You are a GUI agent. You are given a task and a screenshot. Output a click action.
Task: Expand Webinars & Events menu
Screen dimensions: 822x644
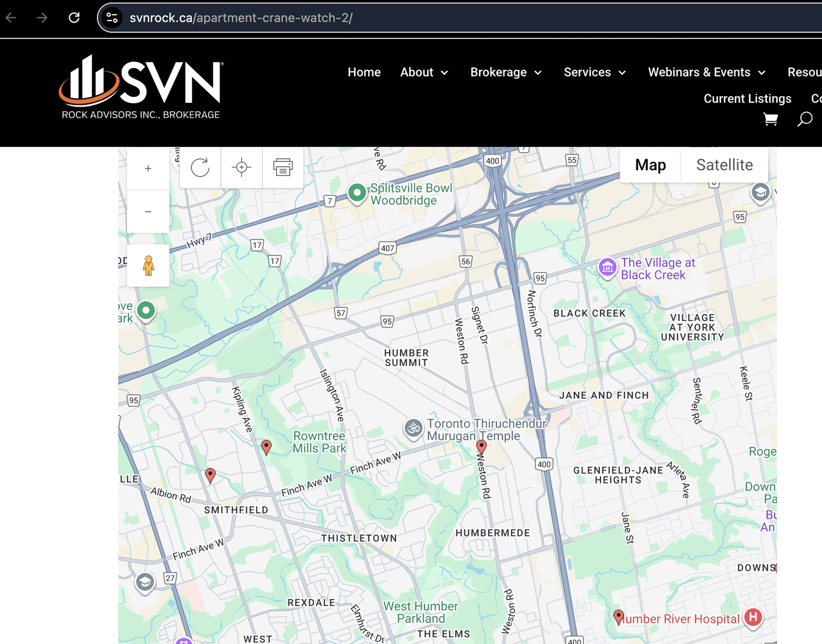706,73
